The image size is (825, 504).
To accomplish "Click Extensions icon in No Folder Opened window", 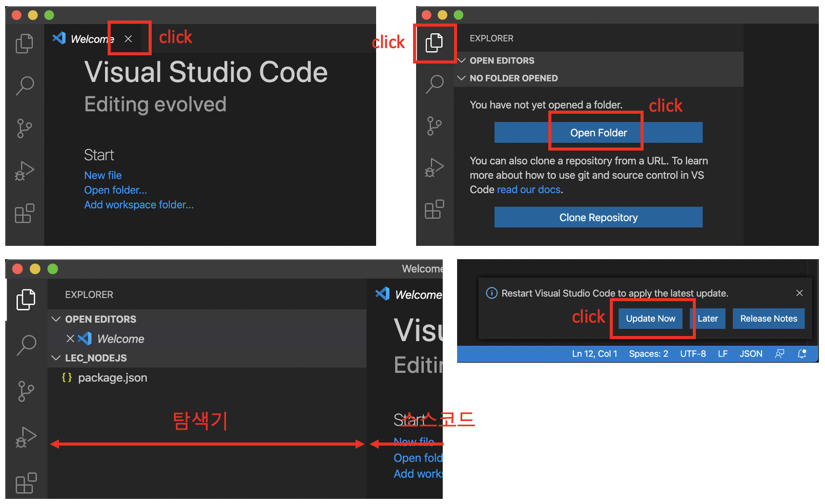I will click(434, 209).
